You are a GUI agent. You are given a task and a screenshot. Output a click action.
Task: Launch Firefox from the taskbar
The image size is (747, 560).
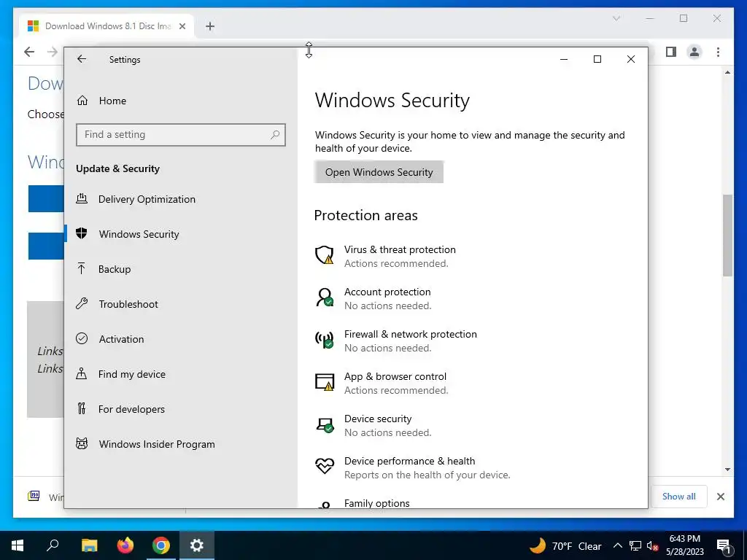point(125,545)
